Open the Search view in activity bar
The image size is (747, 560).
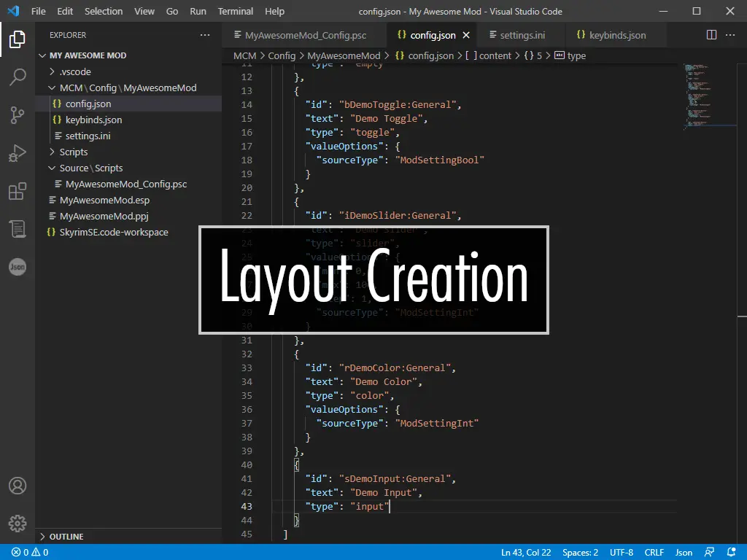[x=18, y=77]
